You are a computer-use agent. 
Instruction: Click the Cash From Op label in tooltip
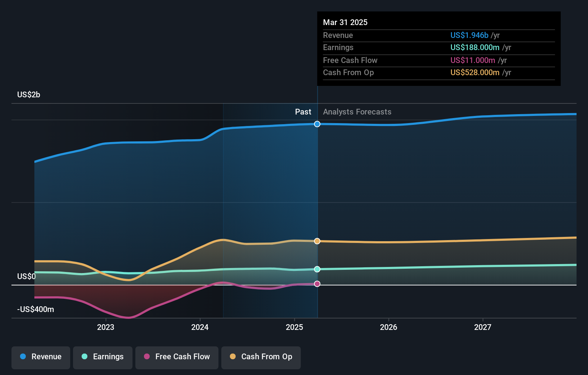pyautogui.click(x=348, y=72)
